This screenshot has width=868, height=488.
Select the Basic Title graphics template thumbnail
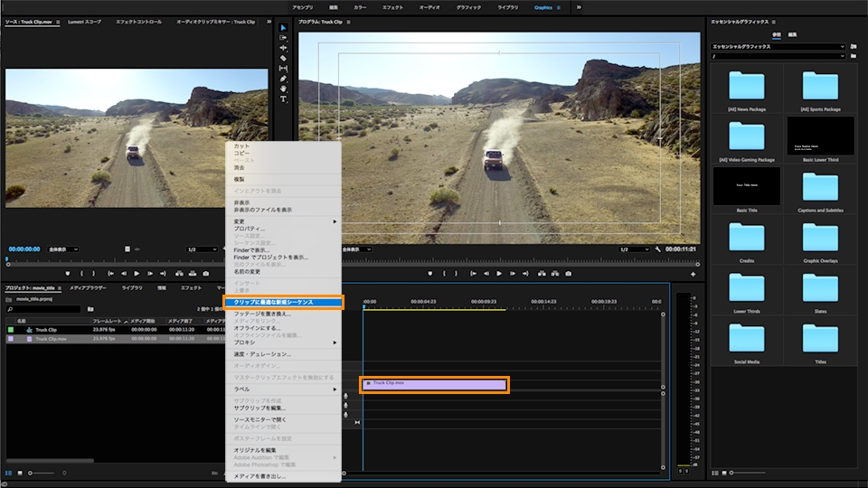click(746, 186)
